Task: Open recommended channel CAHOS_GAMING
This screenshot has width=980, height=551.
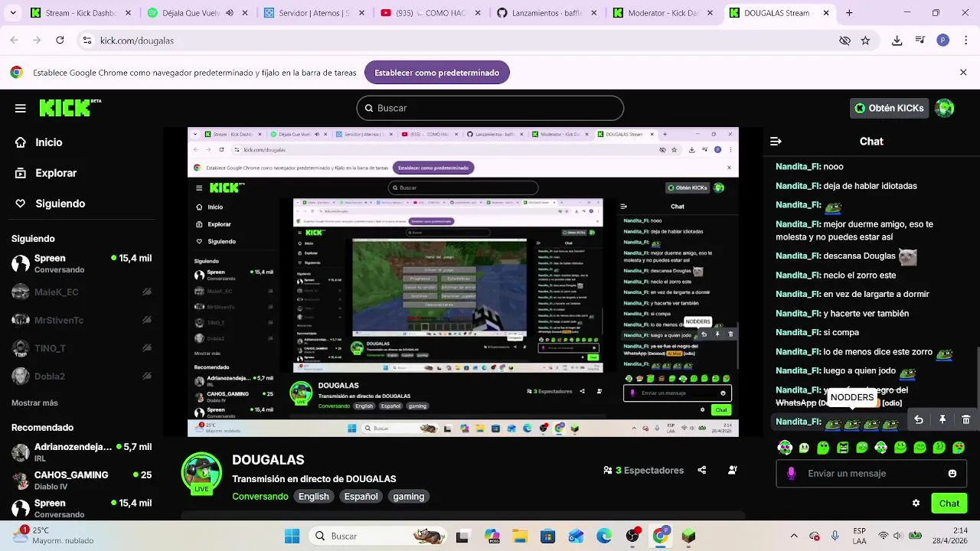Action: coord(82,480)
